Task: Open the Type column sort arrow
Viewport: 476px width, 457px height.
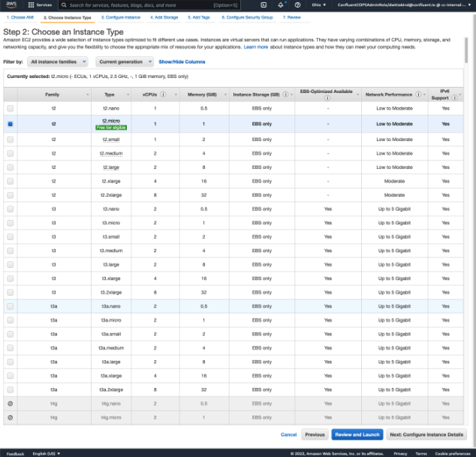Action: pyautogui.click(x=128, y=95)
